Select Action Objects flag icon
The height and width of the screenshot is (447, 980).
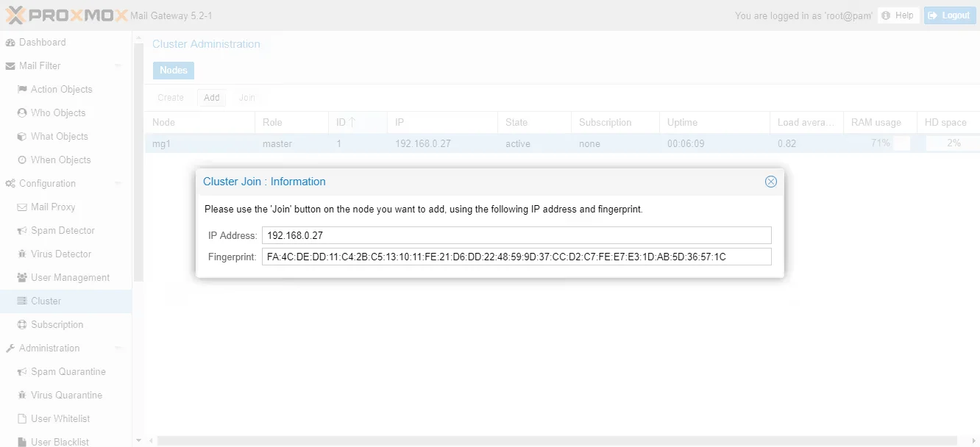[x=23, y=89]
